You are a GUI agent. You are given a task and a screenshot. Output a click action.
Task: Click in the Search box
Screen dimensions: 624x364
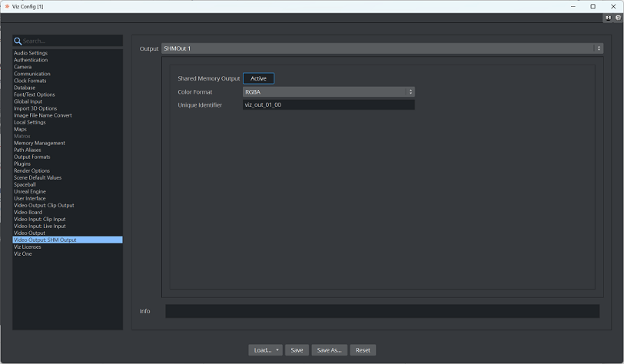(71, 41)
